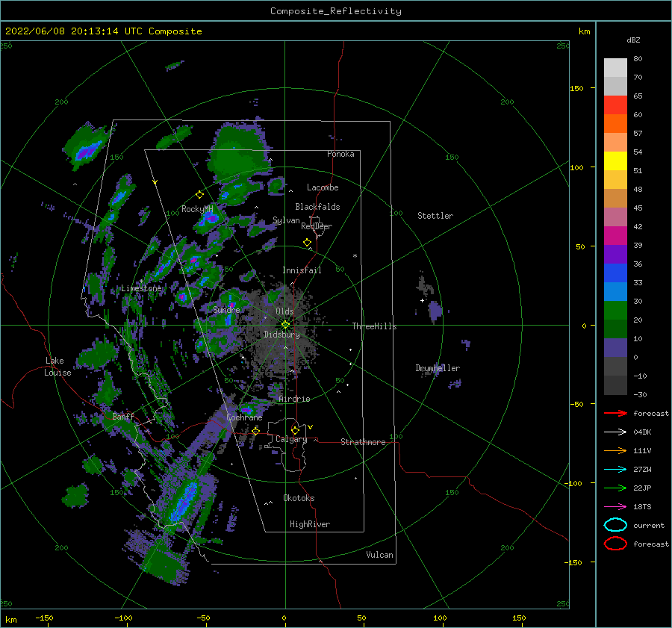Pick the orange 57-60 dBZ color swatch
The height and width of the screenshot is (628, 672).
[x=615, y=124]
